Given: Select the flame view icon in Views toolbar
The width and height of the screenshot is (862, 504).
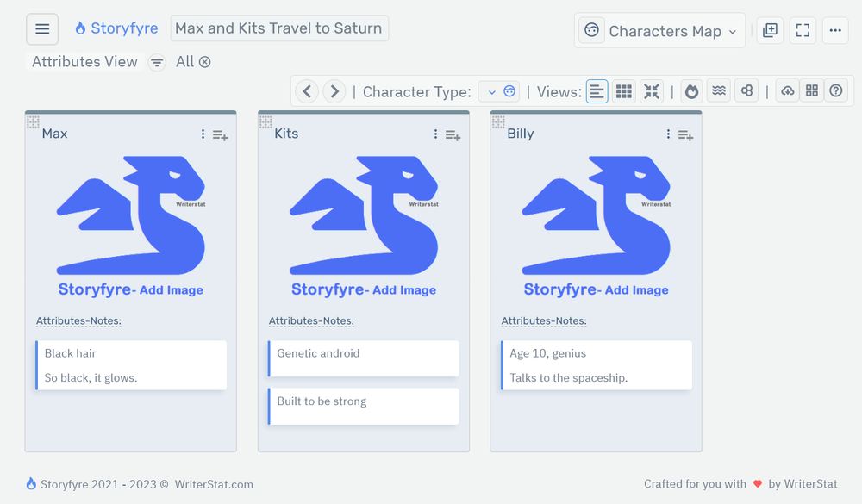Looking at the screenshot, I should pos(691,90).
